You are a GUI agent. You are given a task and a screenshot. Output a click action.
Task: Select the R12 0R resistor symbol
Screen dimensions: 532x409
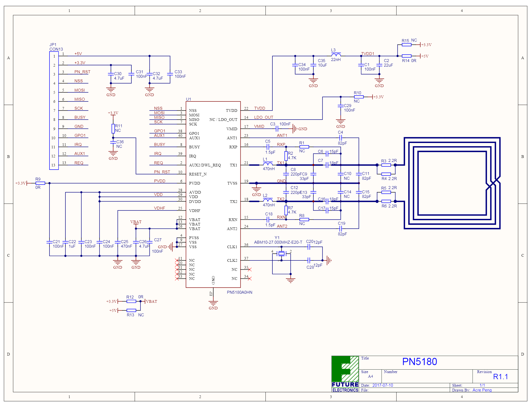coord(131,301)
